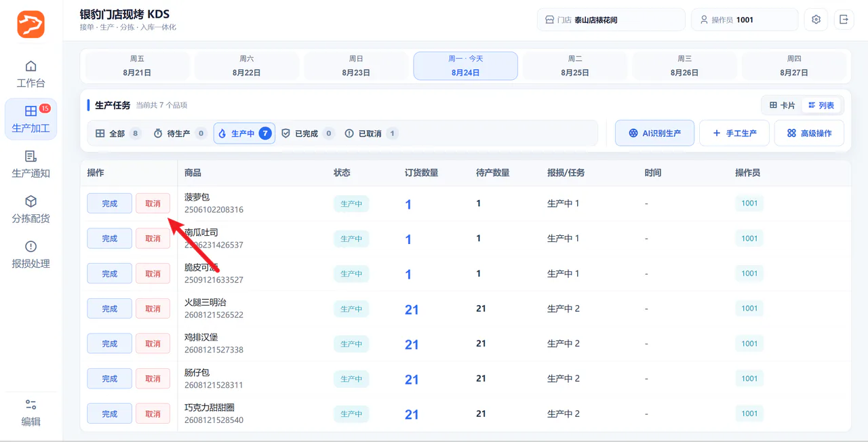This screenshot has height=442, width=868.
Task: Complete the 南瓜吐司 task
Action: tap(109, 239)
